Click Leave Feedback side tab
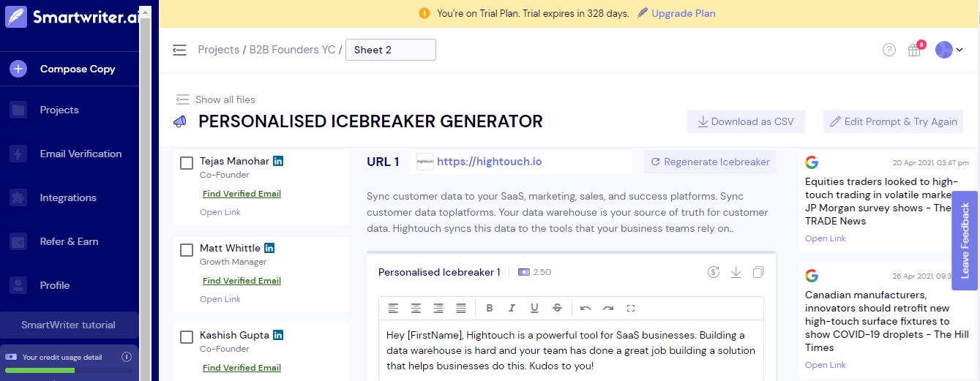Image resolution: width=980 pixels, height=381 pixels. click(x=965, y=241)
